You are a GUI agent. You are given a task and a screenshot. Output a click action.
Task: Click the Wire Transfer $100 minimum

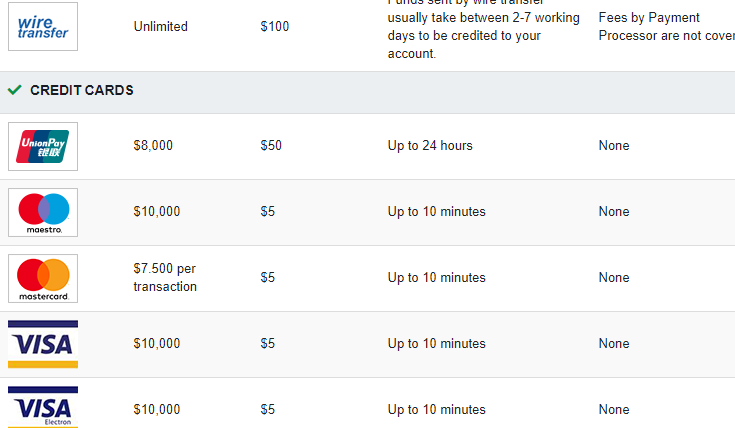[275, 26]
